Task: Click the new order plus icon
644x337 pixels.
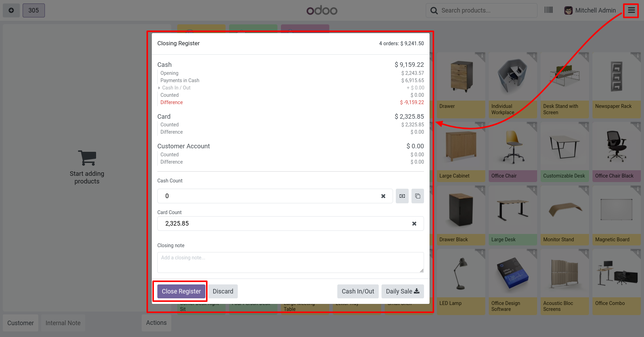Action: tap(11, 10)
